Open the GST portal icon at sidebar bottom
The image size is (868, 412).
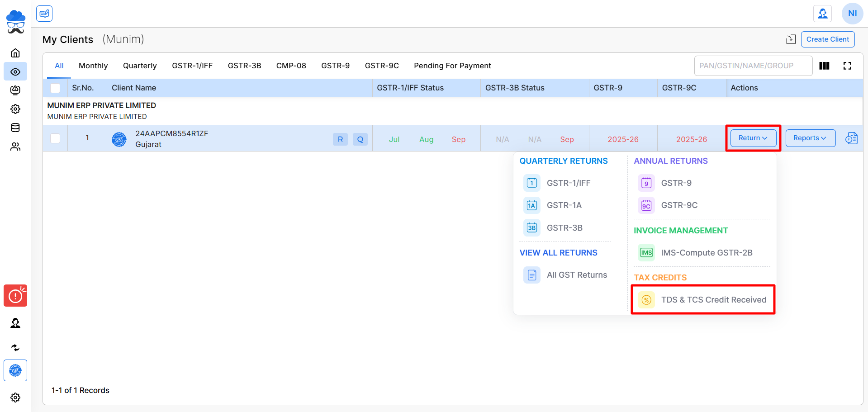[15, 370]
